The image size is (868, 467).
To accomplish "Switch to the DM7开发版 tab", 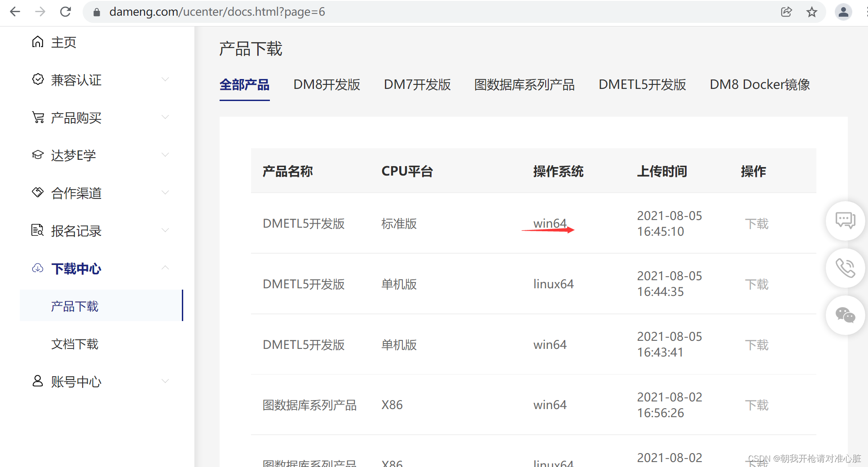I will [417, 85].
